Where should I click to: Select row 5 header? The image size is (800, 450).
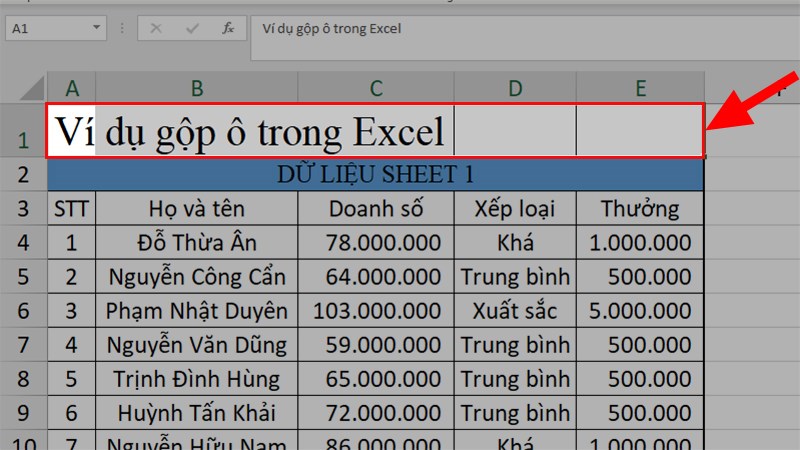coord(23,277)
